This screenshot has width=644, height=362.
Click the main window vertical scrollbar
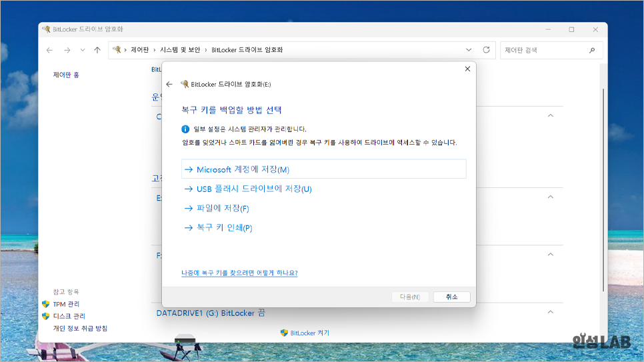[603, 189]
